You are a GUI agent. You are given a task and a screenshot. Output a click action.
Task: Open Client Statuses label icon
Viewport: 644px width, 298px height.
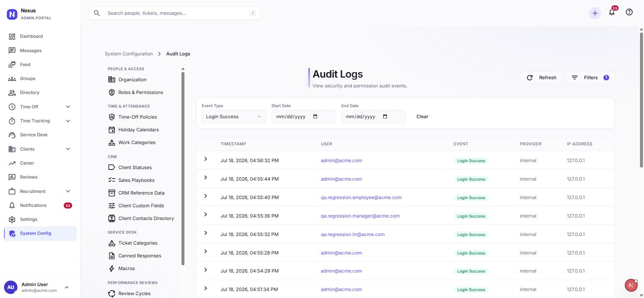(112, 167)
